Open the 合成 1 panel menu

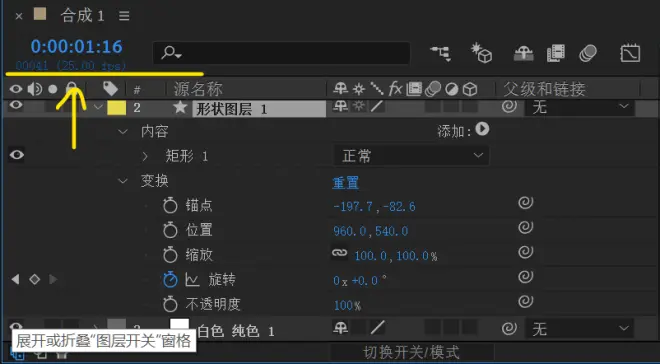click(x=124, y=16)
